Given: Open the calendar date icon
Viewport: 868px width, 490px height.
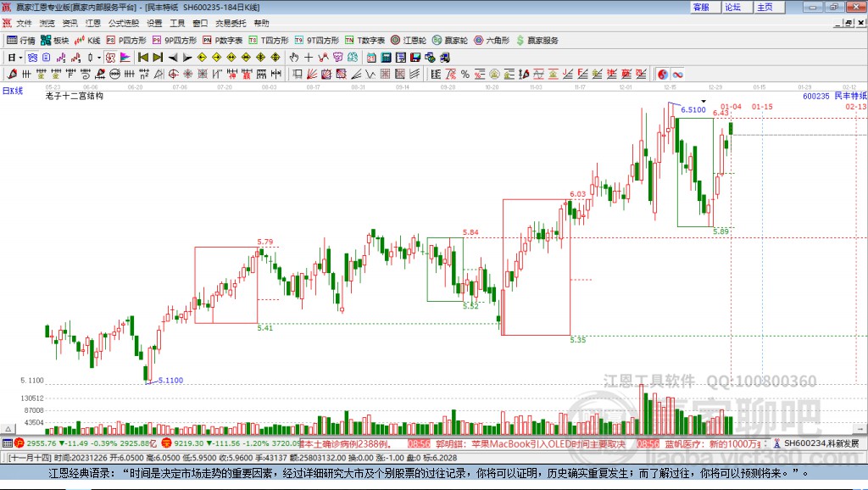Looking at the screenshot, I should 371,57.
